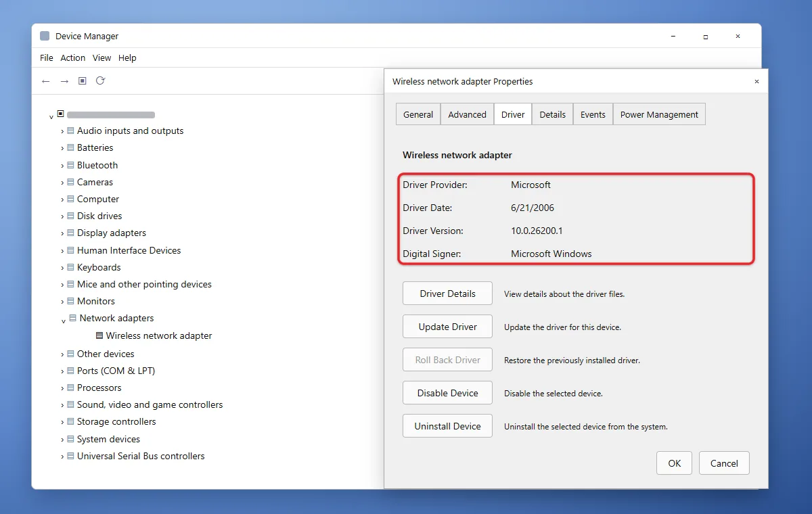The image size is (812, 514).
Task: Expand the Computer category
Action: (x=62, y=200)
